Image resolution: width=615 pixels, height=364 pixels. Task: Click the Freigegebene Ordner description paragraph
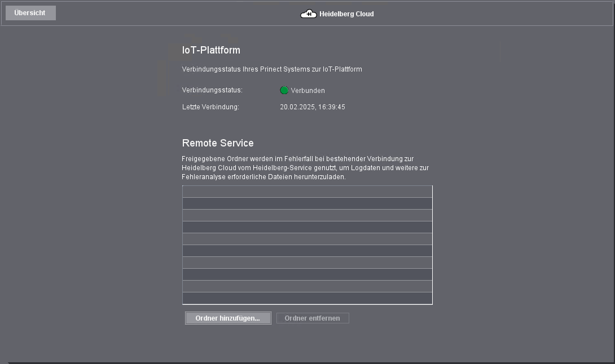coord(305,168)
